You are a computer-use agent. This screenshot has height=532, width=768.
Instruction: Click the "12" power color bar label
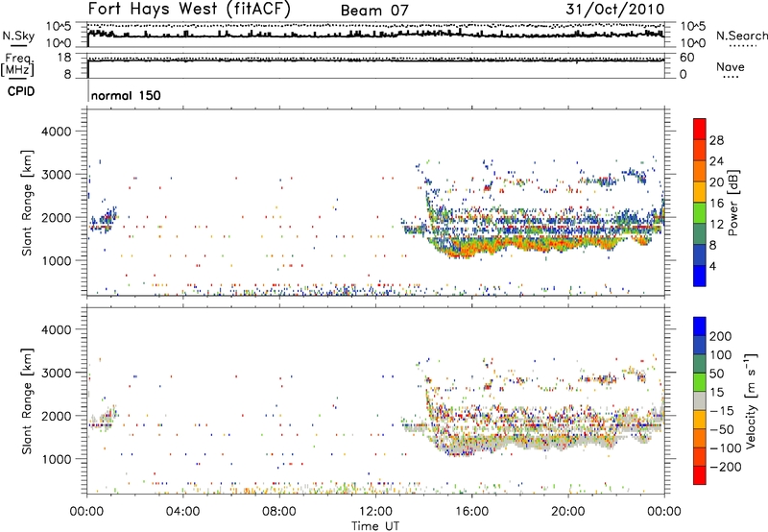[716, 225]
